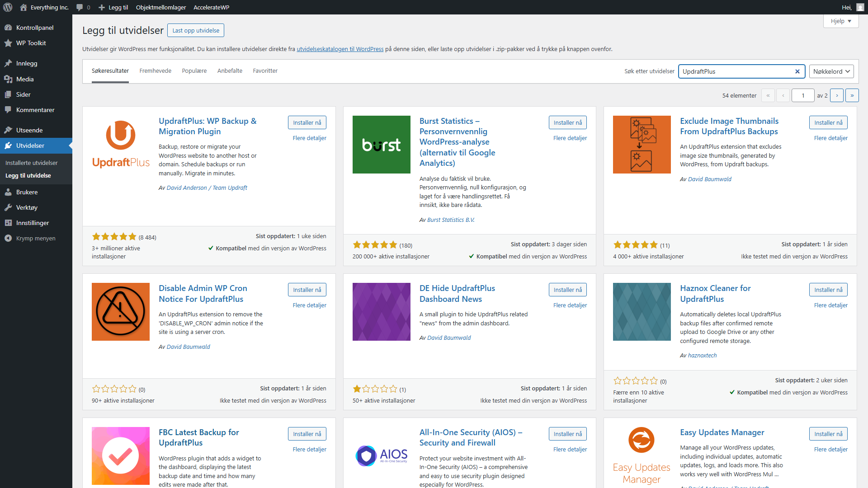Open Disable Admin WP Cron Notice title link
This screenshot has height=488, width=868.
[203, 293]
